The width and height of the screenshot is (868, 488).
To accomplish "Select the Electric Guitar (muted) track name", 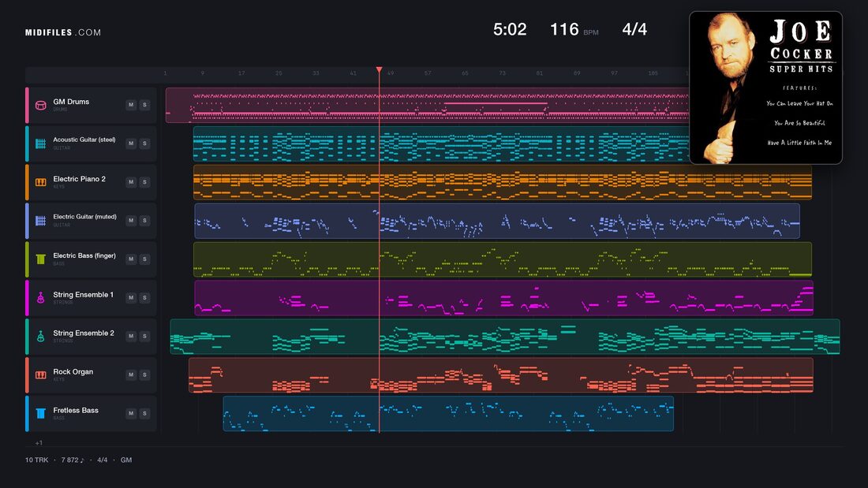I will pyautogui.click(x=84, y=216).
